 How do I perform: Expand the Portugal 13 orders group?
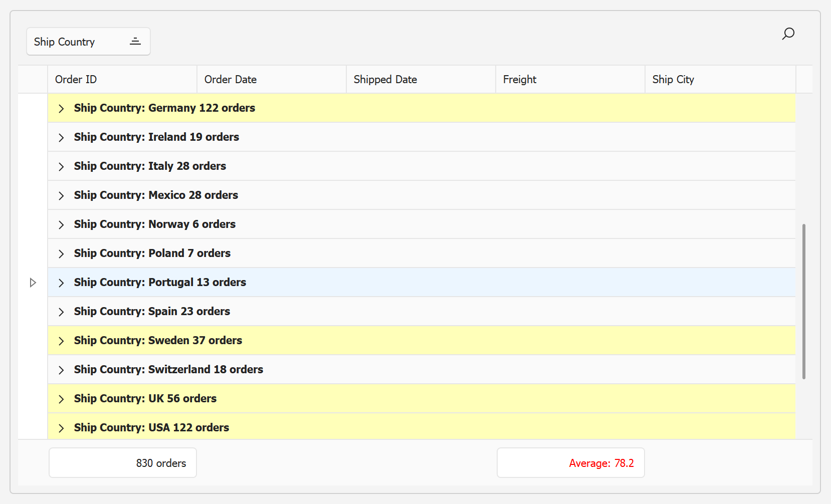pos(61,283)
